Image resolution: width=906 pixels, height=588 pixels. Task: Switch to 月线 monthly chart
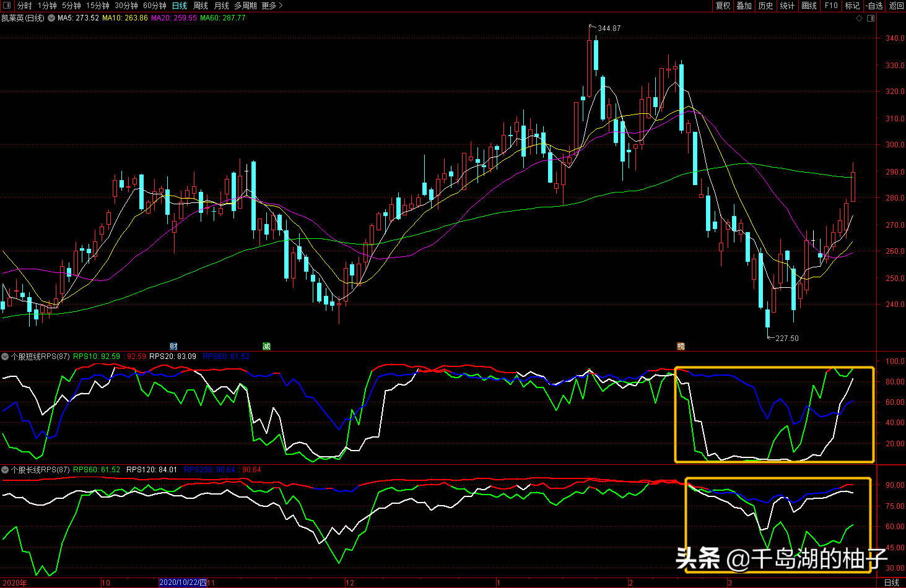[222, 6]
